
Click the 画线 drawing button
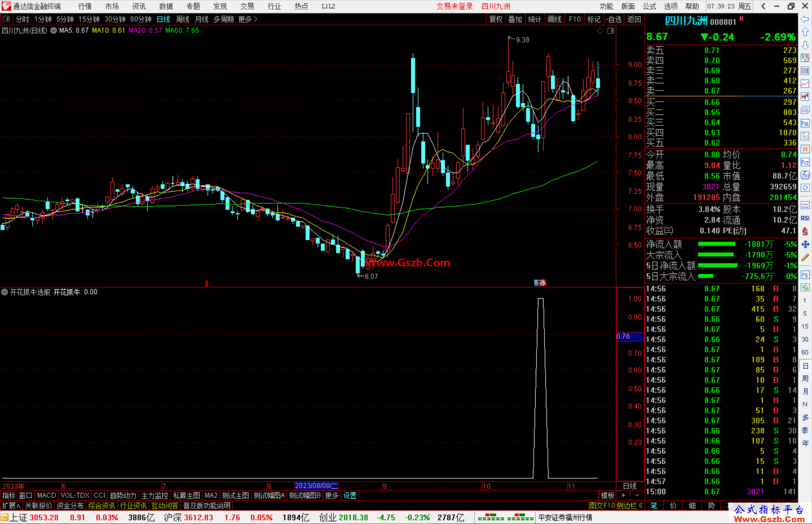(x=554, y=19)
